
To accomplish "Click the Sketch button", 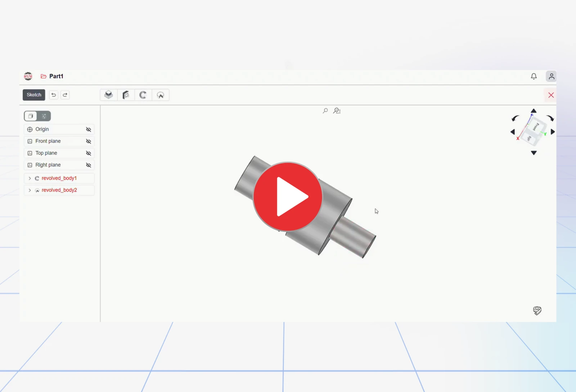I will point(34,95).
